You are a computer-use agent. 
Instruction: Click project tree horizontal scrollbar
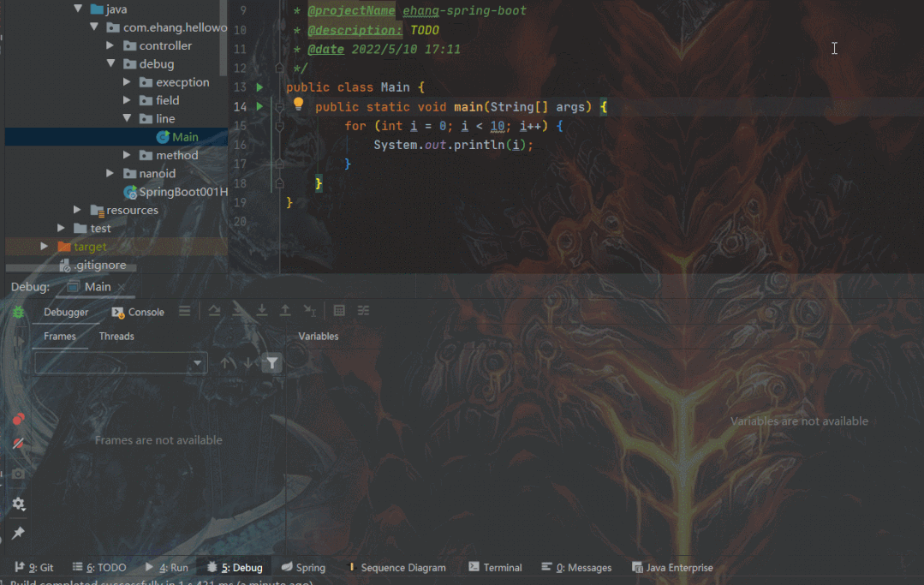(71, 268)
